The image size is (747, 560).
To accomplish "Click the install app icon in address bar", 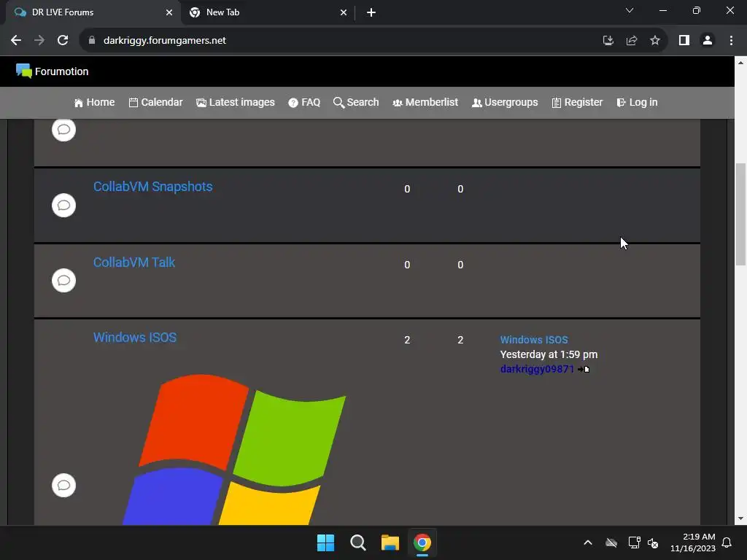I will click(608, 41).
